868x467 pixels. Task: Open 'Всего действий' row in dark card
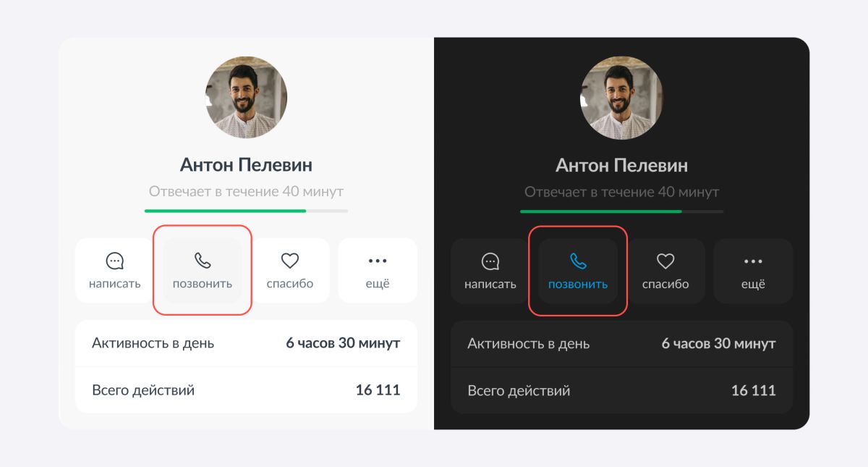tap(621, 390)
